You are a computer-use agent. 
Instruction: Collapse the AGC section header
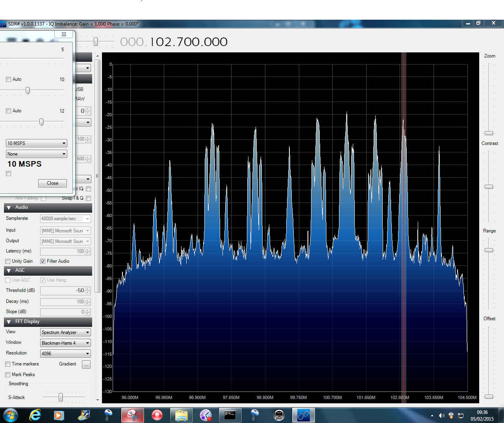[x=48, y=271]
